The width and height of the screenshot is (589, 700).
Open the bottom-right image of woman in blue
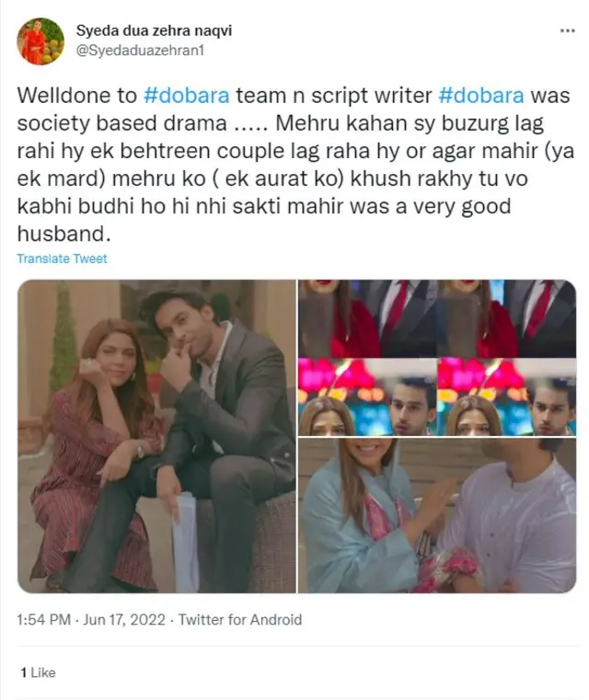tap(437, 515)
